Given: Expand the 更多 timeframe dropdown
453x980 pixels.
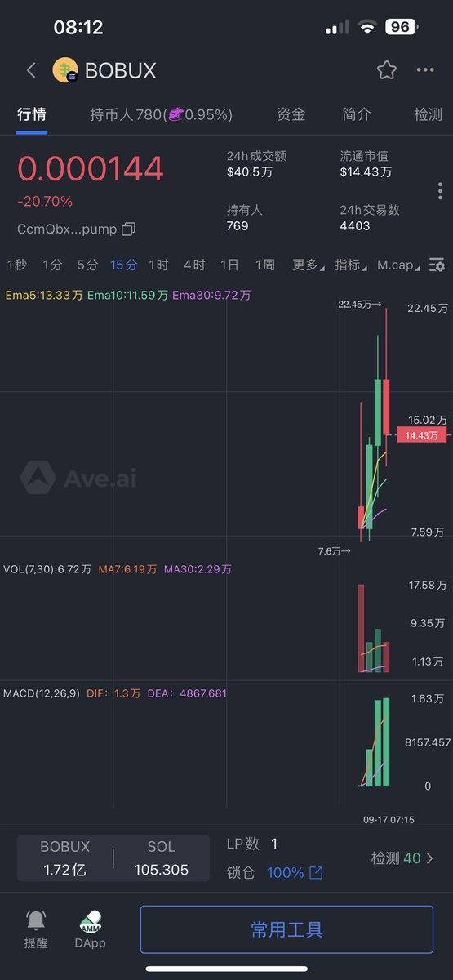Looking at the screenshot, I should point(308,265).
